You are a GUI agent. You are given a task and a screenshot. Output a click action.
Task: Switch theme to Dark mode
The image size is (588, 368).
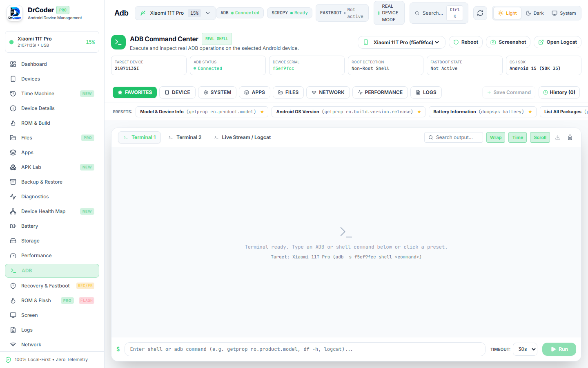click(535, 13)
